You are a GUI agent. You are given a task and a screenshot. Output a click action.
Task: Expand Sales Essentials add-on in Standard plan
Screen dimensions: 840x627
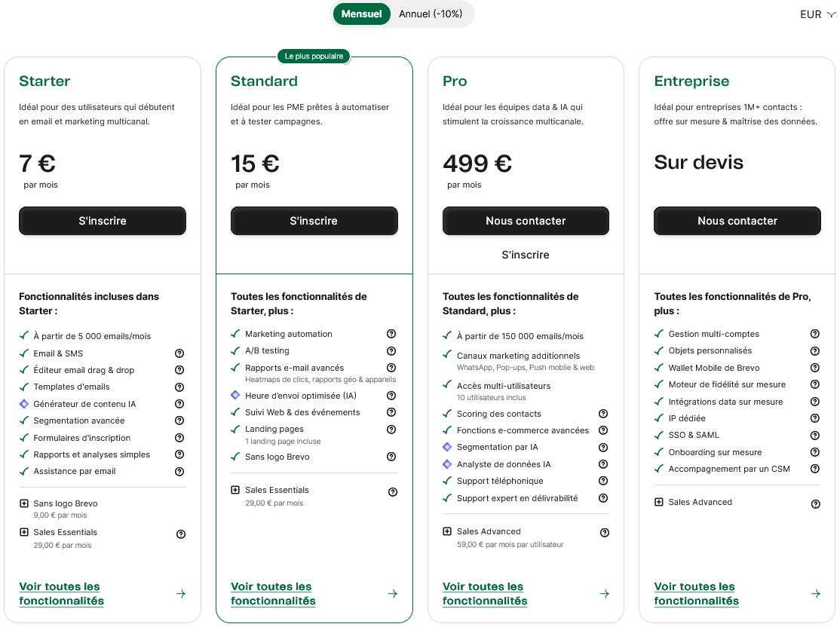tap(236, 490)
